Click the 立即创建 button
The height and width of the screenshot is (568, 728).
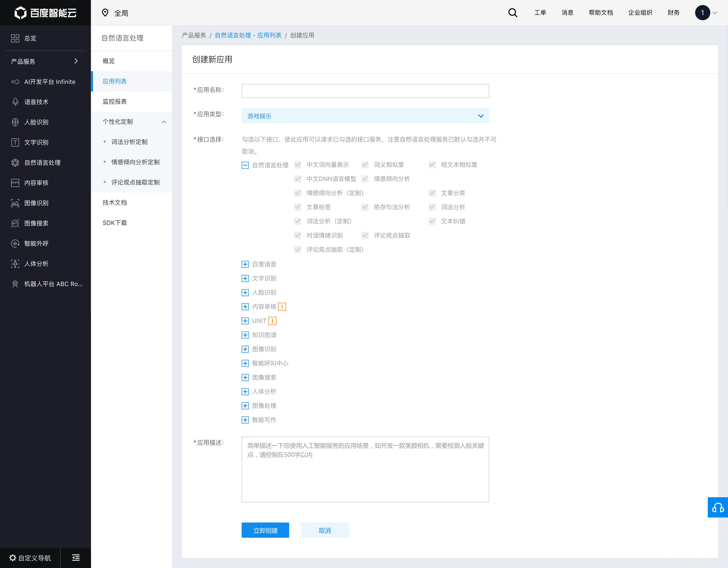[x=265, y=530]
